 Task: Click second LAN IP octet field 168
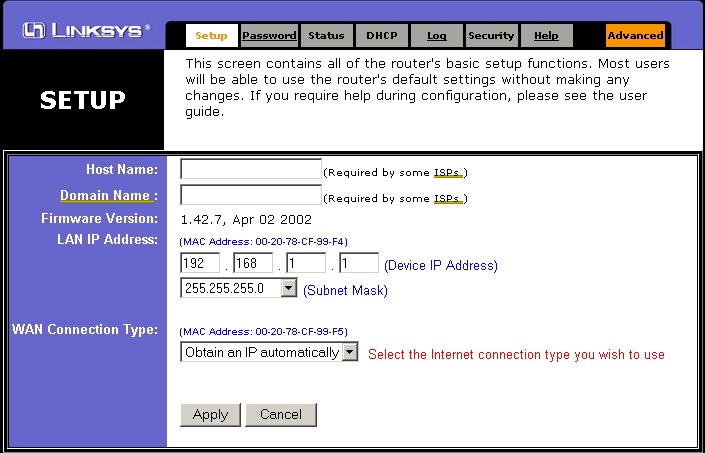[253, 263]
